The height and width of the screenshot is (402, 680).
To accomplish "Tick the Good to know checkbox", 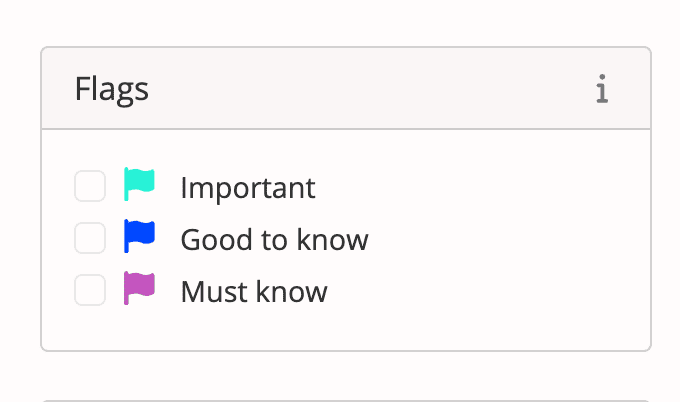I will pos(90,238).
